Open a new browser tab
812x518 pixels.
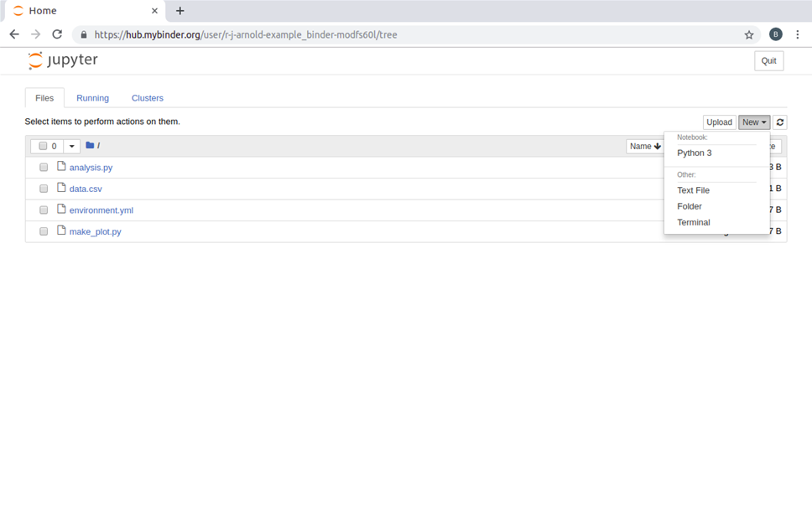tap(180, 11)
